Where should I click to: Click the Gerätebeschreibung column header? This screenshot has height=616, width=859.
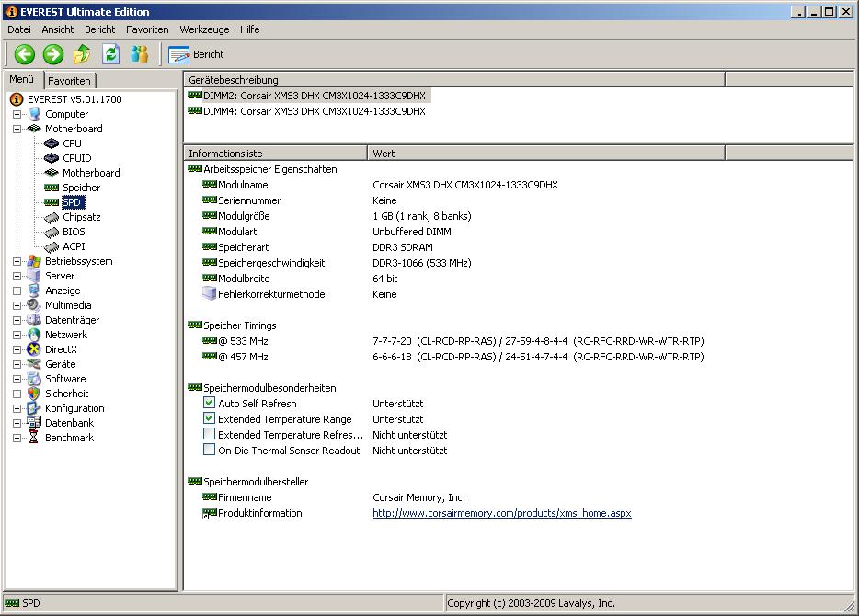point(454,80)
